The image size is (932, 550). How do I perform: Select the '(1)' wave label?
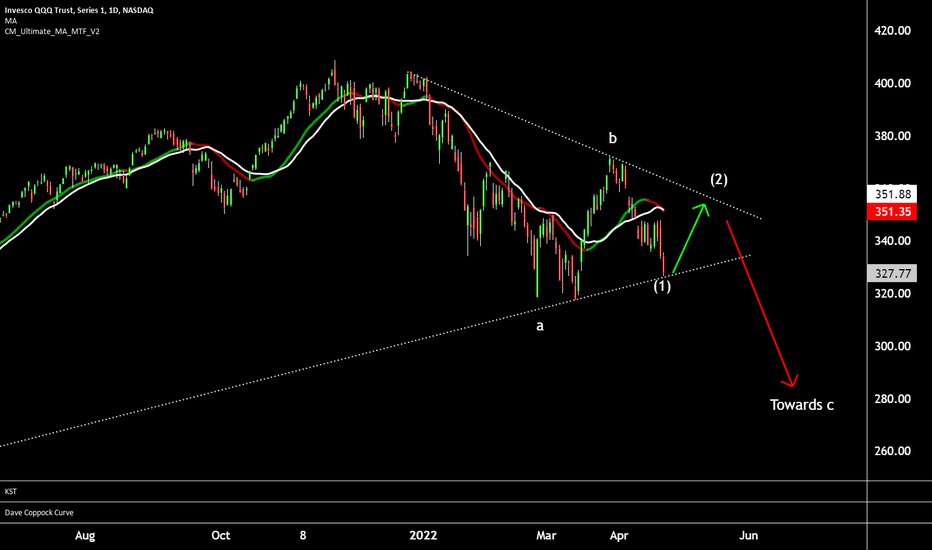pos(662,286)
